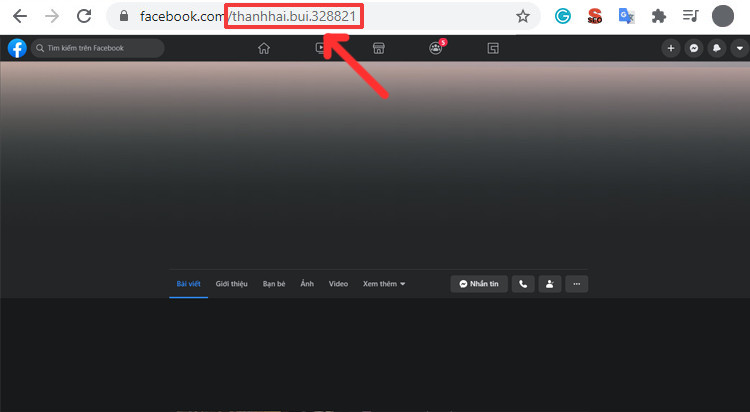
Task: Open the Messenger icon in header
Action: [x=694, y=48]
